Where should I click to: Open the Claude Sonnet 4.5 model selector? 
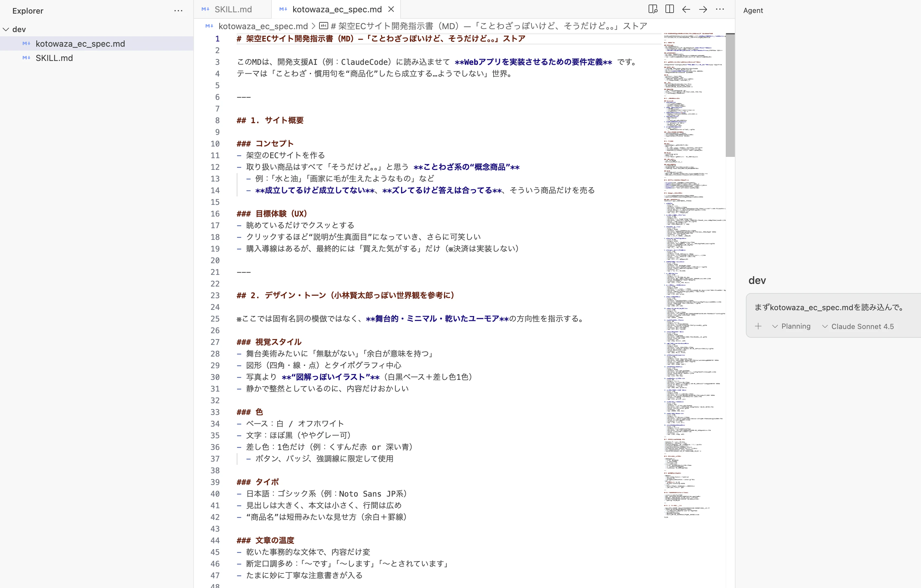(x=858, y=326)
